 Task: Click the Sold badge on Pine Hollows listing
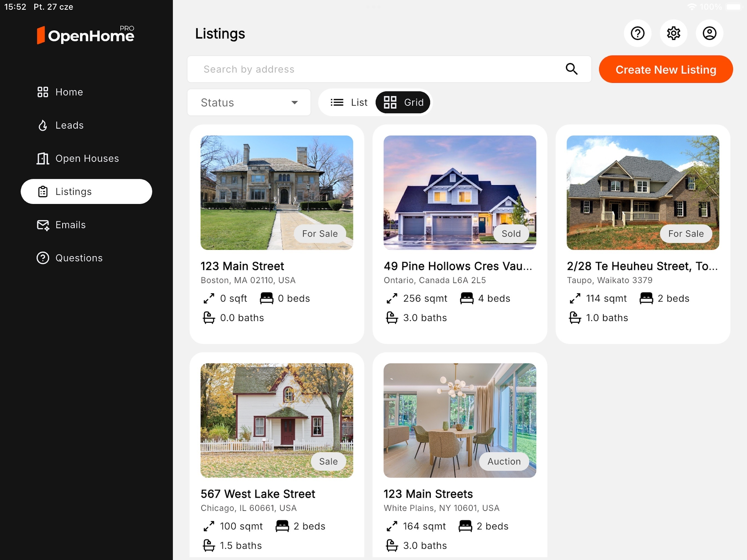point(511,234)
